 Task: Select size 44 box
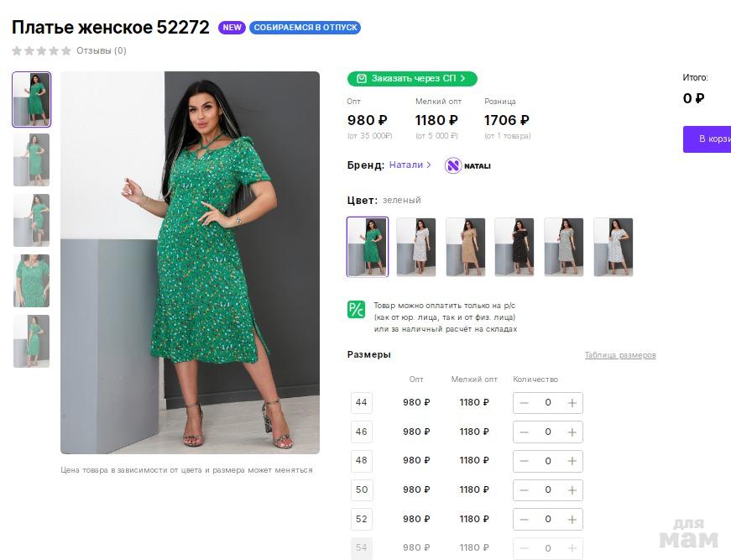pos(362,403)
